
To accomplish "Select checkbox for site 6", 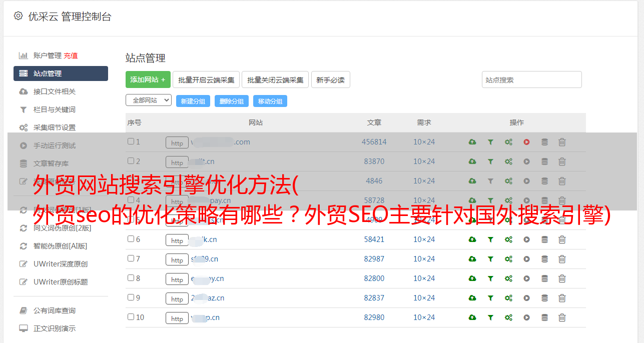I will (x=131, y=239).
